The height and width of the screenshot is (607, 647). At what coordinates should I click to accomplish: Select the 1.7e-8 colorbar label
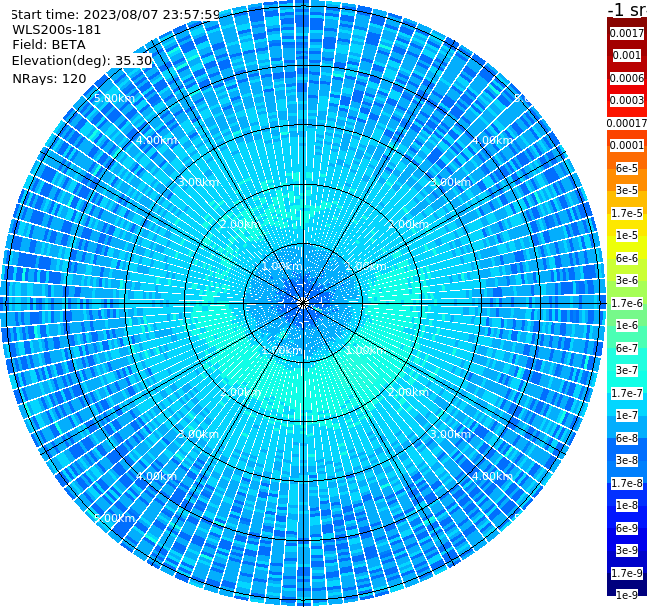(627, 483)
